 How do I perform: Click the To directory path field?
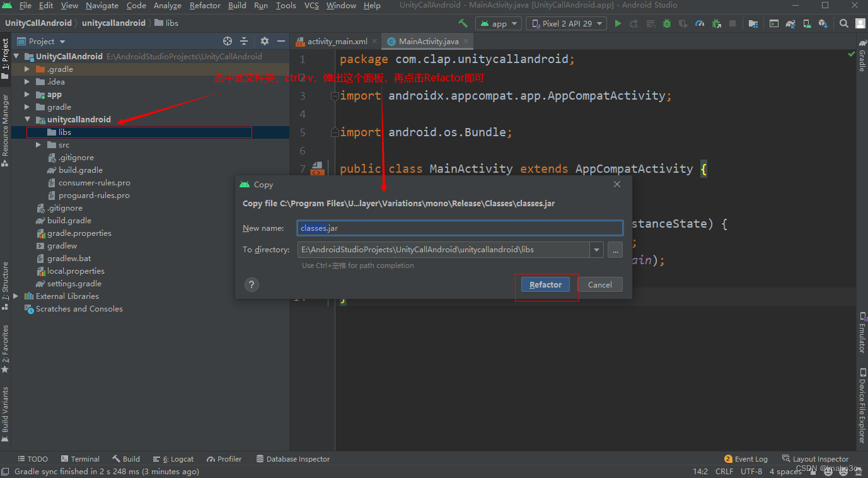click(x=444, y=250)
